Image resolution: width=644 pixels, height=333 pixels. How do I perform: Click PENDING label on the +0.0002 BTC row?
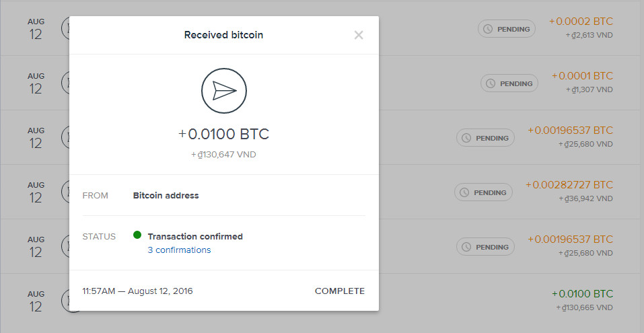tap(513, 29)
